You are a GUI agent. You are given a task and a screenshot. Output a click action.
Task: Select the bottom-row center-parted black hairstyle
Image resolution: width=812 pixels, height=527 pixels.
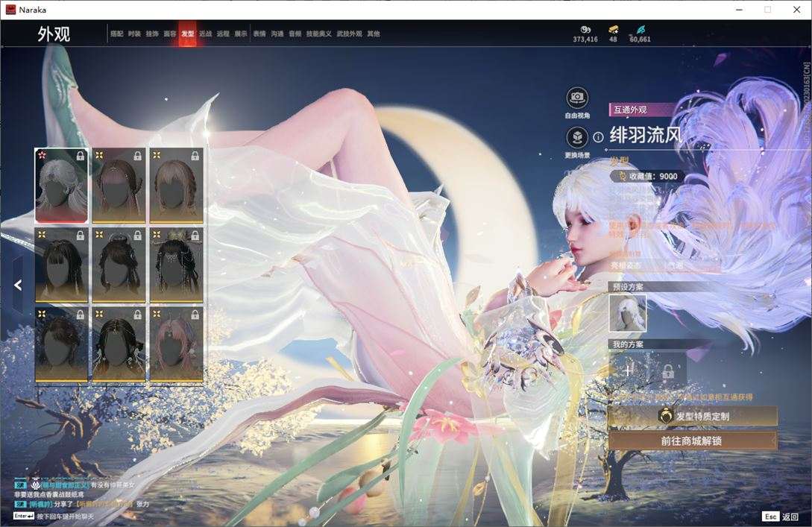coord(119,345)
